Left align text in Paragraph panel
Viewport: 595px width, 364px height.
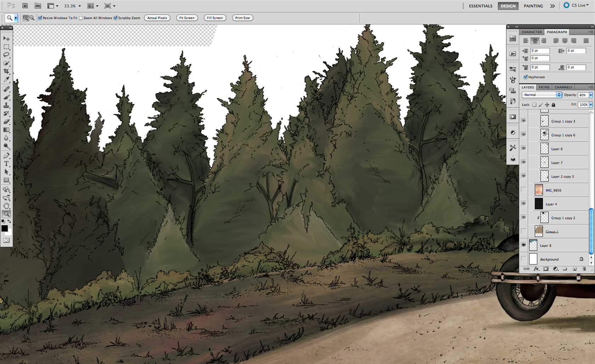coord(526,41)
